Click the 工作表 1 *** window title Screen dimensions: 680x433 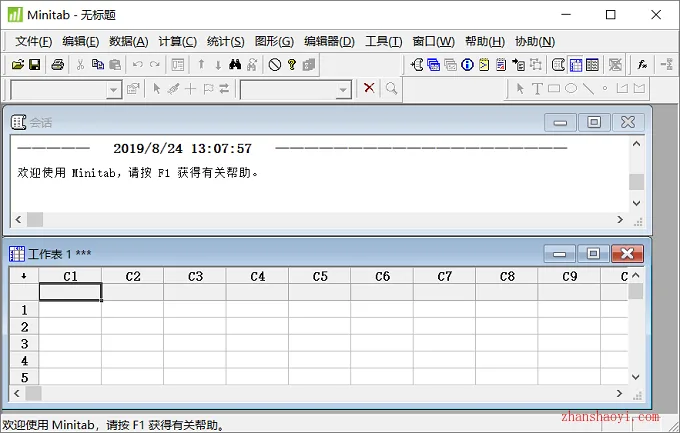coord(59,254)
